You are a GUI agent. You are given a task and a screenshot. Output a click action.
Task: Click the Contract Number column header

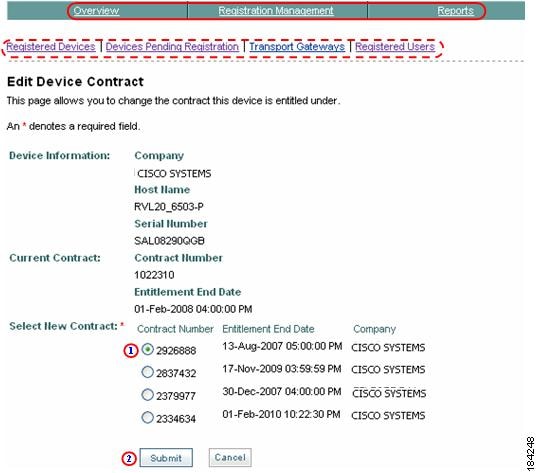point(175,329)
